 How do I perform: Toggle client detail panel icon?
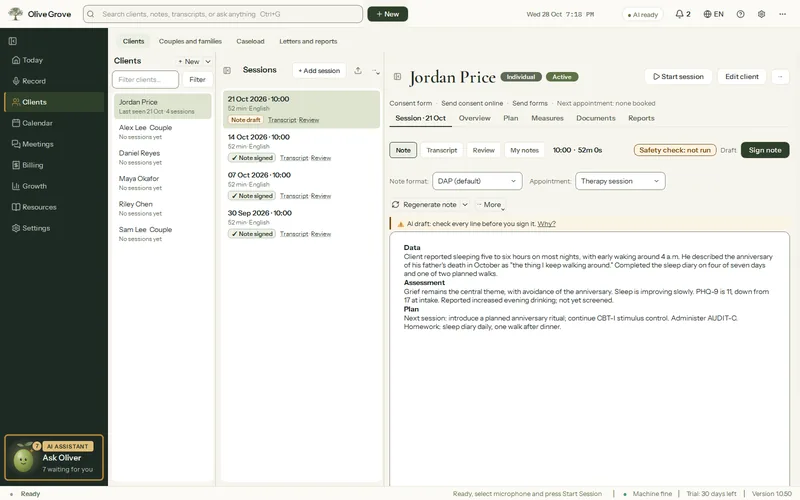tap(397, 77)
